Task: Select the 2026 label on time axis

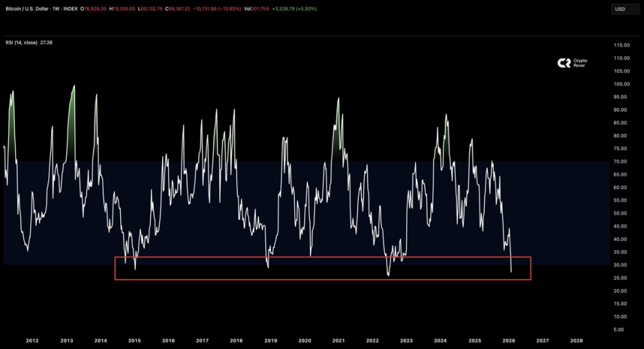Action: point(509,341)
